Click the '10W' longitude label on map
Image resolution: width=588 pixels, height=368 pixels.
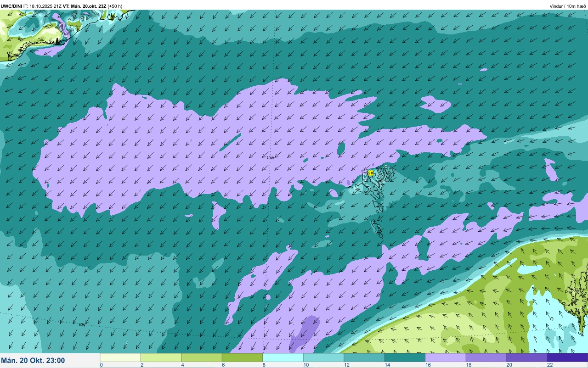[x=270, y=158]
